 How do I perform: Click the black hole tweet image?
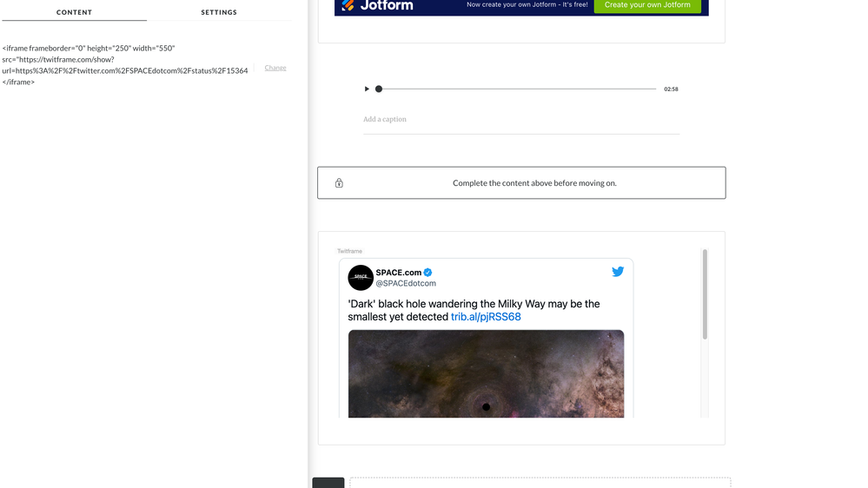click(x=486, y=374)
